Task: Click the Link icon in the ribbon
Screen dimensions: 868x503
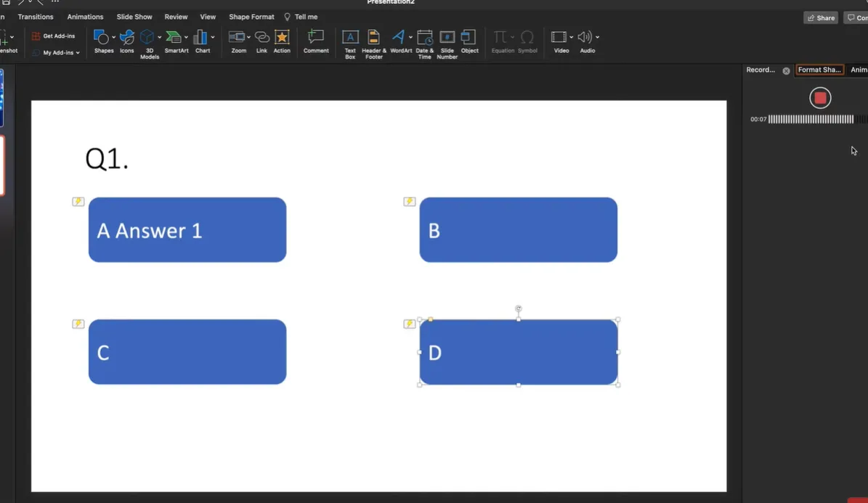Action: pos(261,37)
